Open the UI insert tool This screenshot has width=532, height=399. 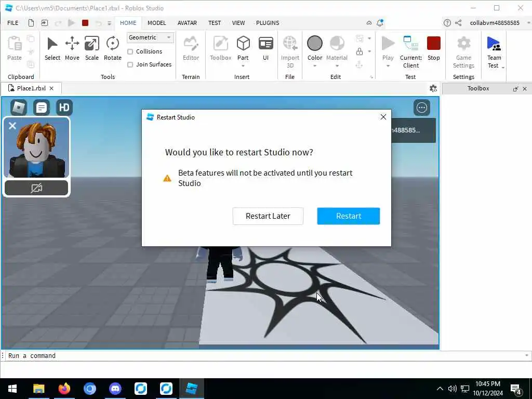pos(265,44)
